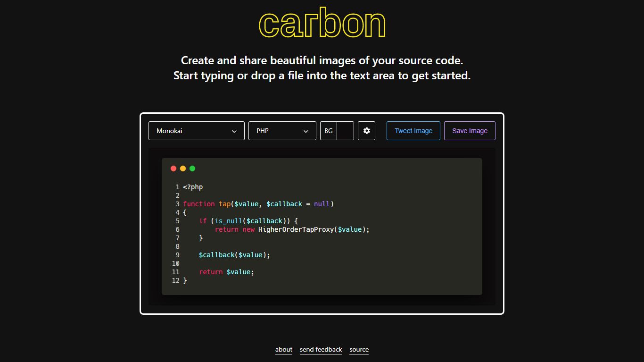Viewport: 644px width, 362px height.
Task: Click the HigherOrderTapProxy return line
Action: [x=292, y=229]
